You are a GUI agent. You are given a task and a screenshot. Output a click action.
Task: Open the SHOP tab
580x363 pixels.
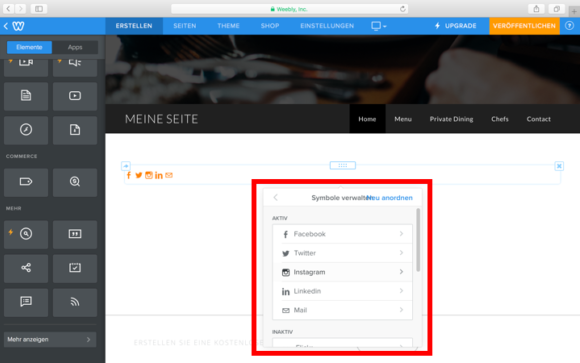270,26
